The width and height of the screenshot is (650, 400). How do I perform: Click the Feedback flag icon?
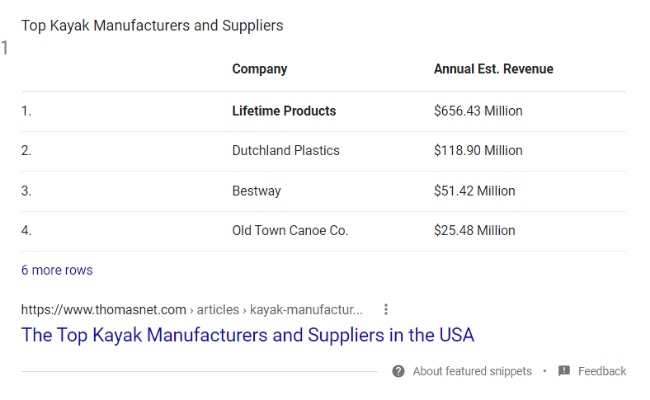coord(564,371)
